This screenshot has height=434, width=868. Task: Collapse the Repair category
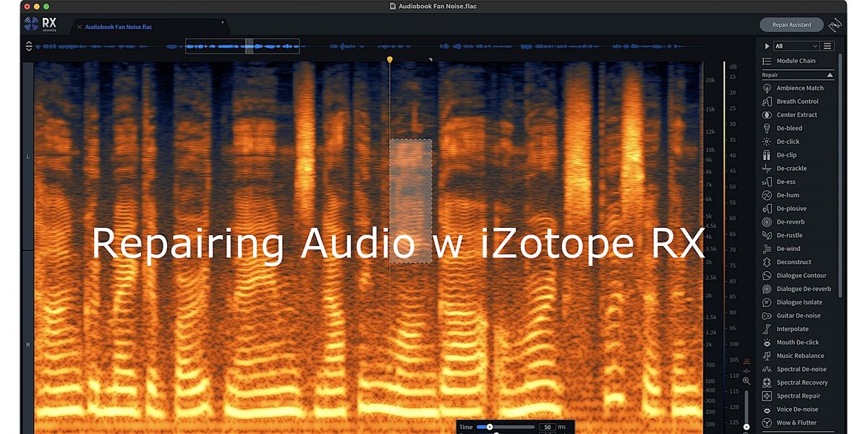(x=830, y=75)
